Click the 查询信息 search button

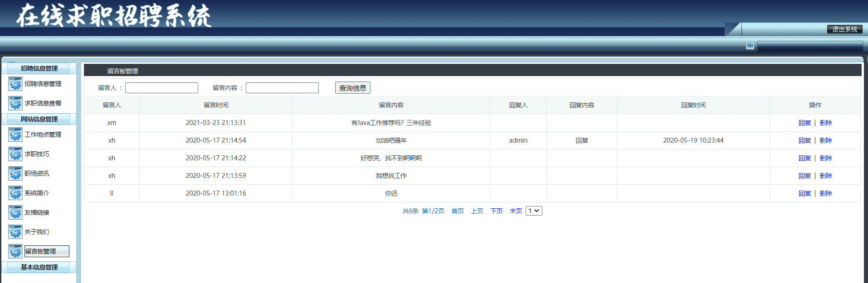352,88
